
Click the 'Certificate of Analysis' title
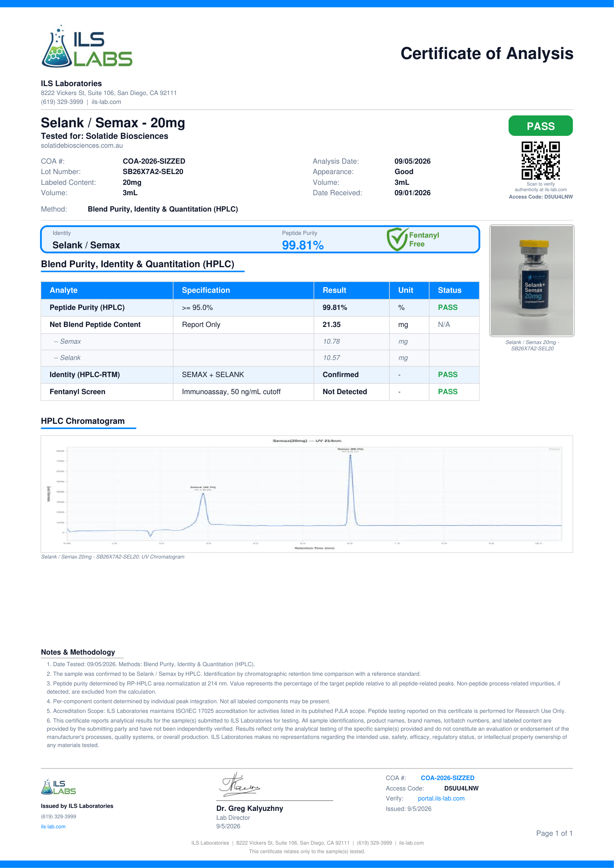487,54
